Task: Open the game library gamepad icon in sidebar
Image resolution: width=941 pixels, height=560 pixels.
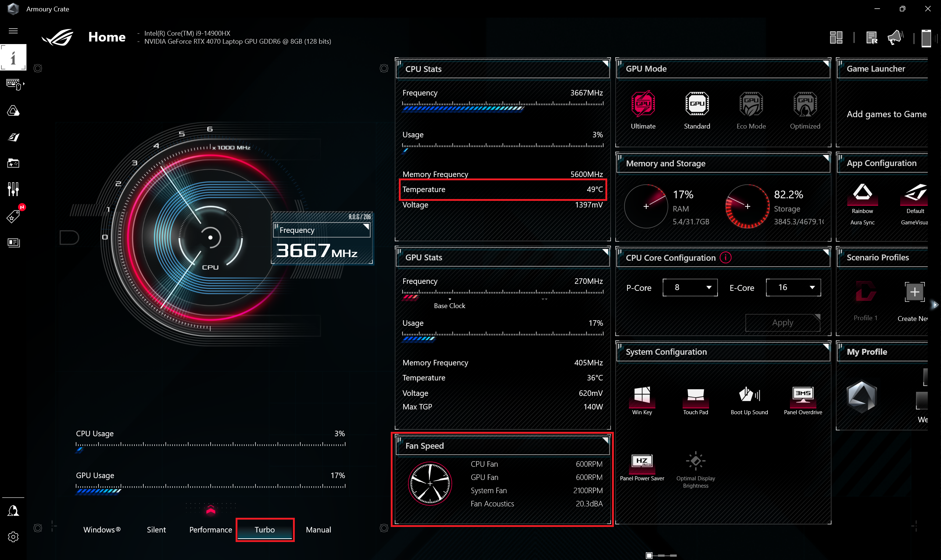Action: (14, 163)
